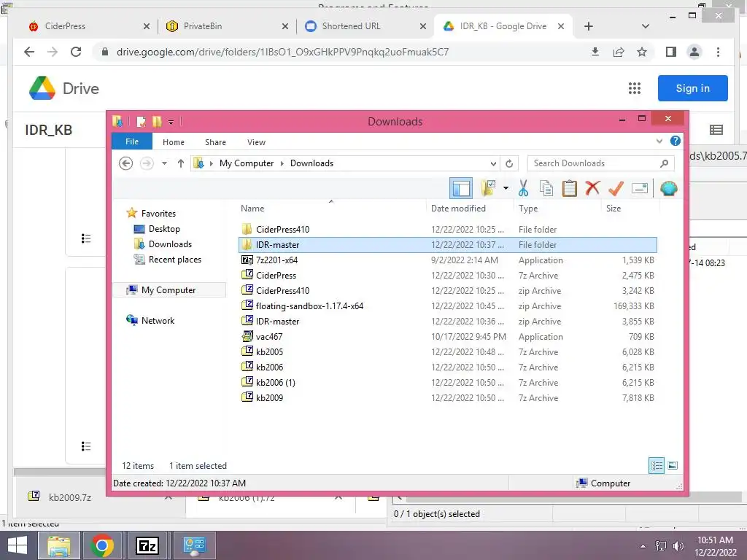Open the File menu in explorer
747x560 pixels.
click(x=132, y=141)
